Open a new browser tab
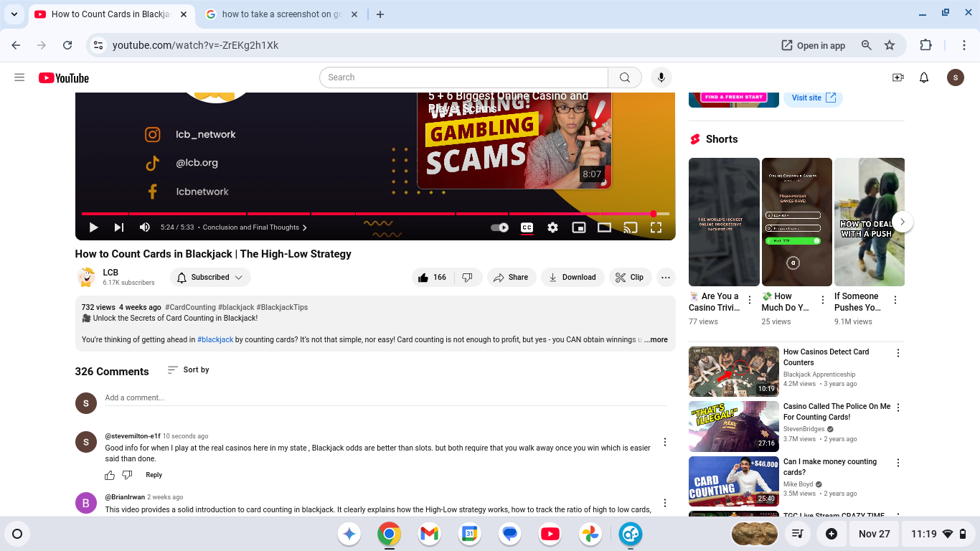 click(380, 14)
